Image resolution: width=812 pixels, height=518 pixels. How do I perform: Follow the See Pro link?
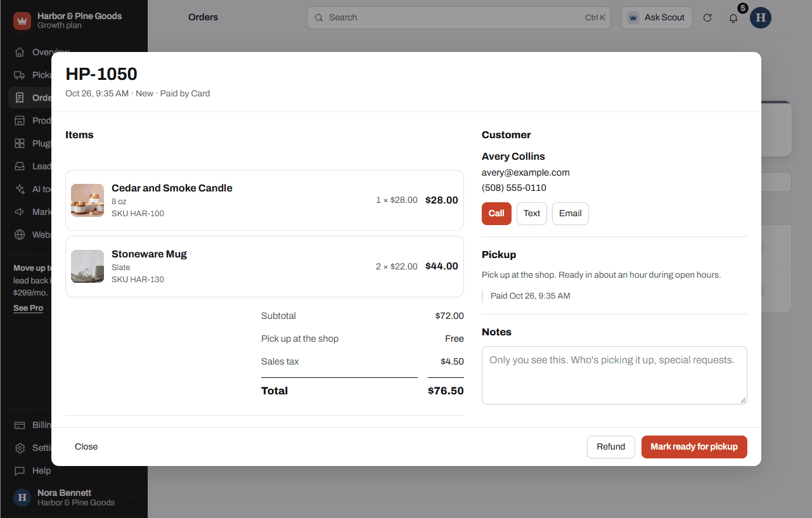(29, 308)
